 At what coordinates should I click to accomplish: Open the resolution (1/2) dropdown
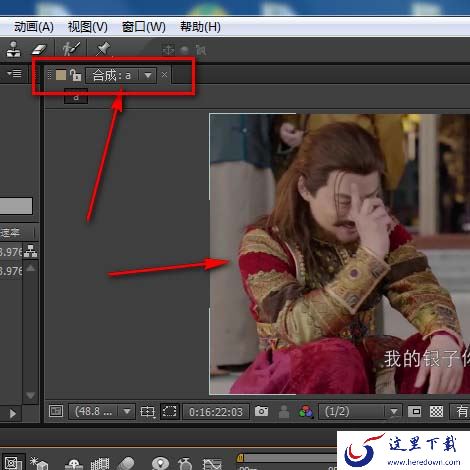[x=360, y=411]
